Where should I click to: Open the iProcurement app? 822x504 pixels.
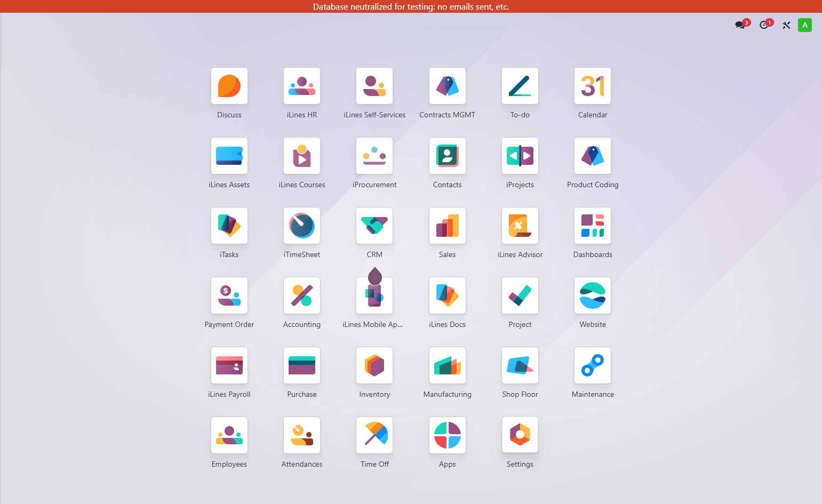pyautogui.click(x=374, y=156)
